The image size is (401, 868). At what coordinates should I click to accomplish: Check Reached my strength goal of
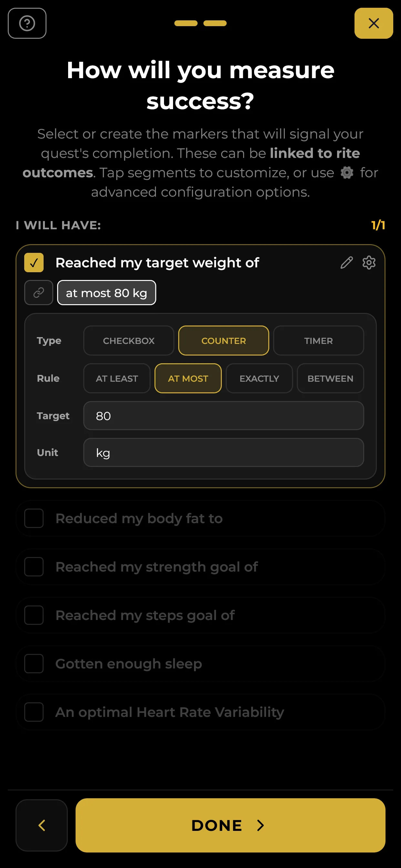pos(34,567)
